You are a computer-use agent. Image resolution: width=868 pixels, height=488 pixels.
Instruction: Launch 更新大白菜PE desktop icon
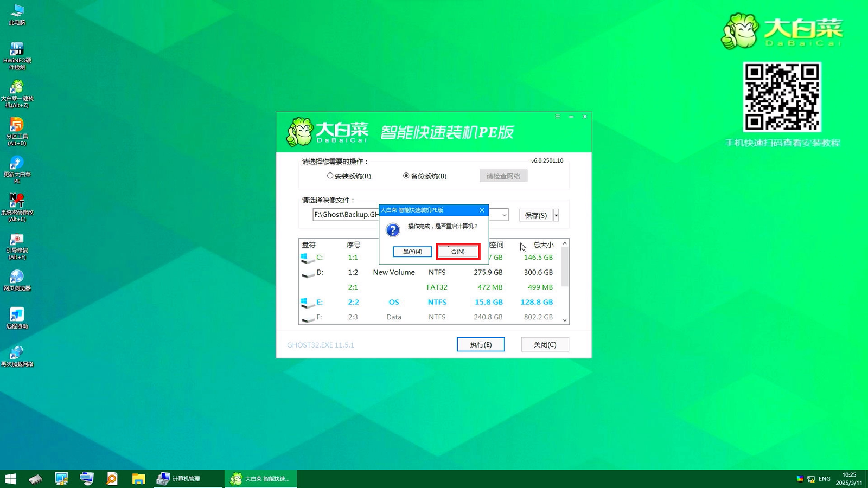click(17, 170)
